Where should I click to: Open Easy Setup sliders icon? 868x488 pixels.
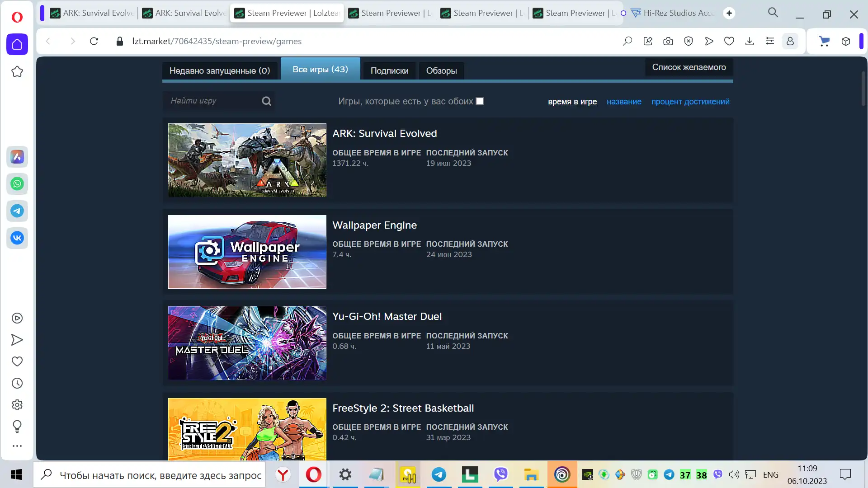click(x=770, y=41)
